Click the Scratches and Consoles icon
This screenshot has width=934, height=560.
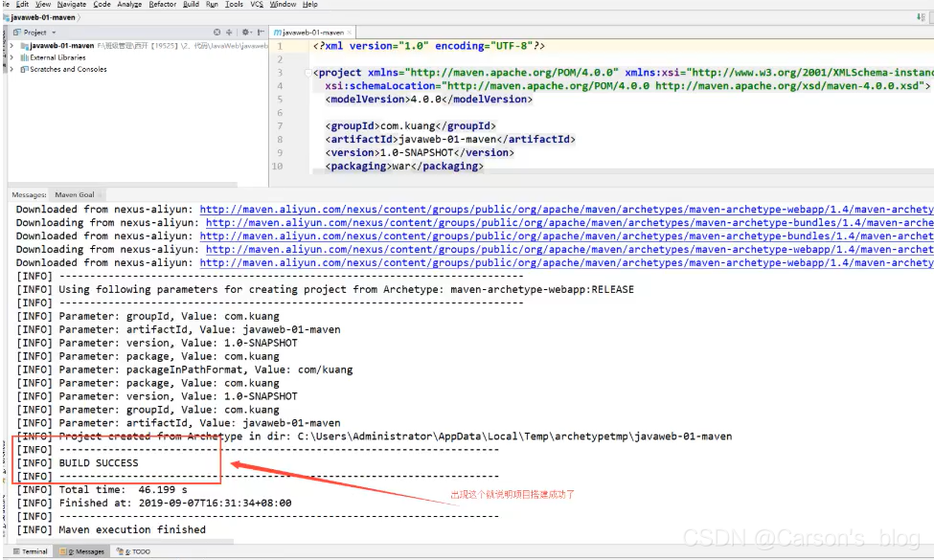click(24, 70)
